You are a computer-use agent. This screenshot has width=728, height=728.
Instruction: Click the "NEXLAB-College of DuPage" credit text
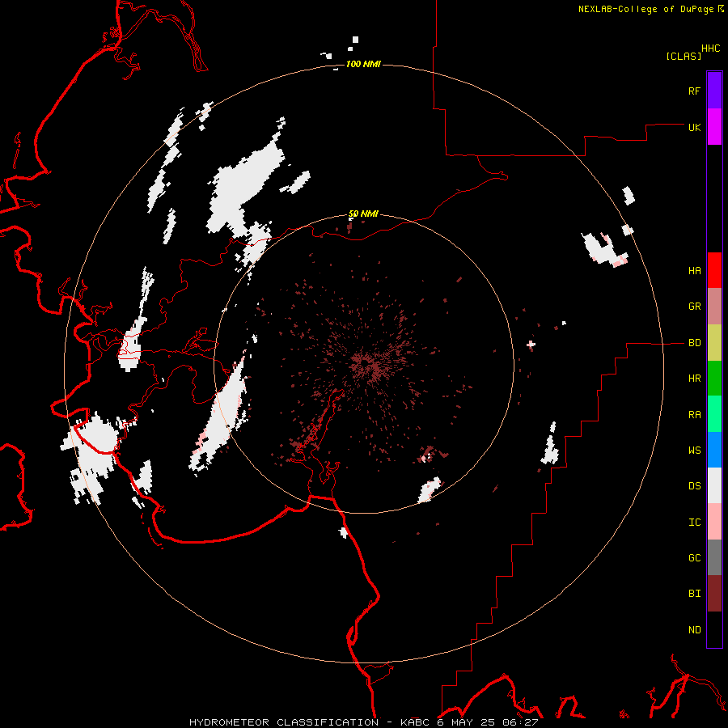pyautogui.click(x=645, y=9)
